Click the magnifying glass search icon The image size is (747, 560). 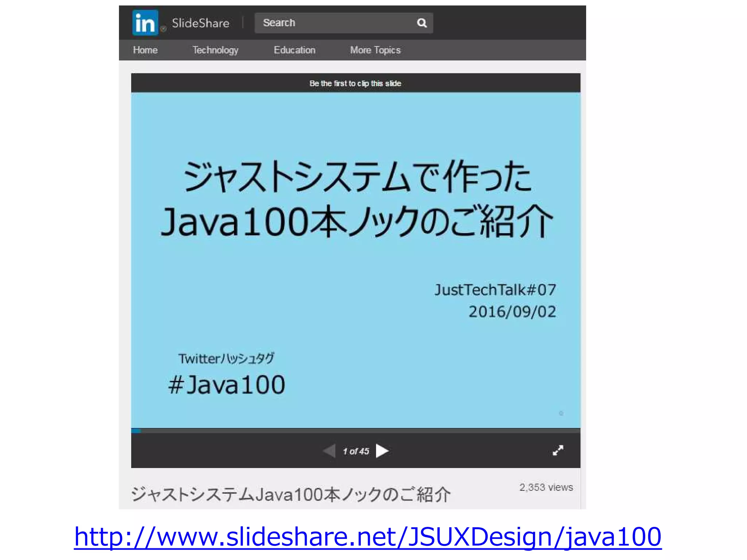[x=422, y=23]
